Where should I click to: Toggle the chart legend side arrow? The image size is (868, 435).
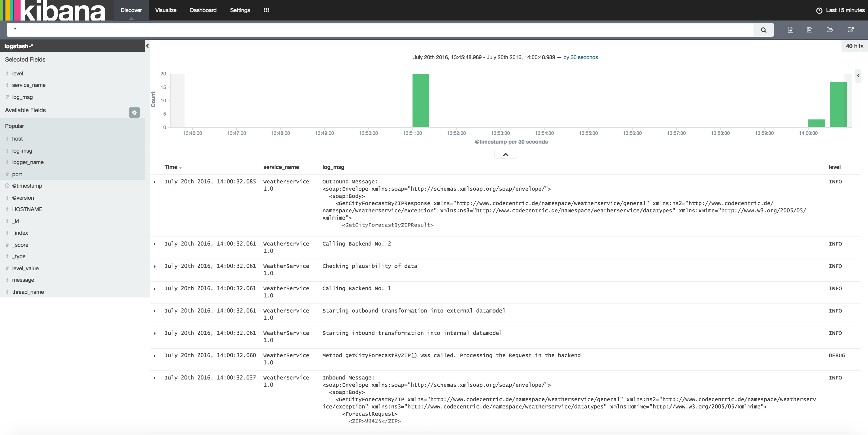pyautogui.click(x=858, y=75)
